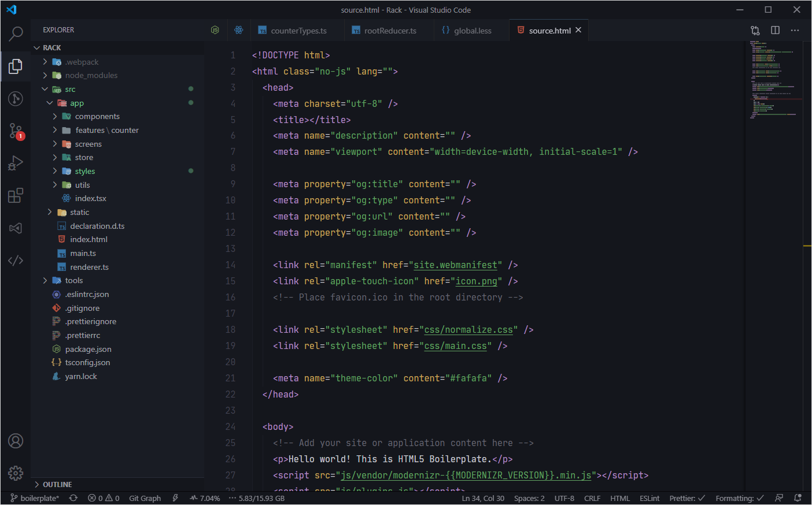Click the memory 5.83/15.93 GB status item
The image size is (812, 505).
[x=257, y=498]
